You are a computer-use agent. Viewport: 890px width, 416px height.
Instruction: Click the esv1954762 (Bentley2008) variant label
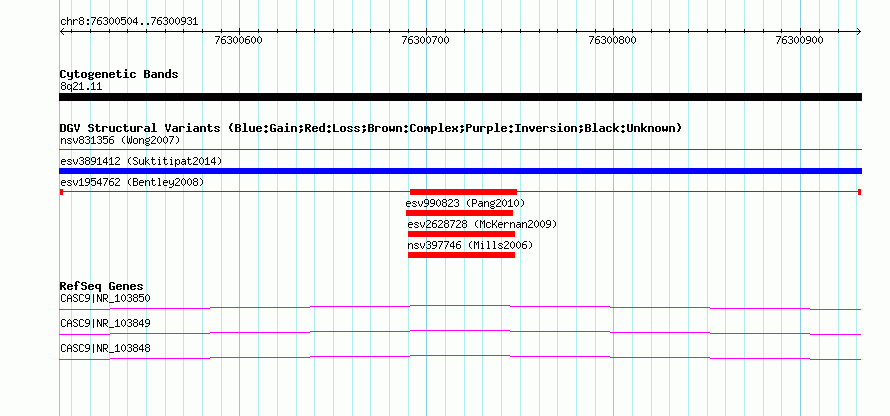click(132, 182)
